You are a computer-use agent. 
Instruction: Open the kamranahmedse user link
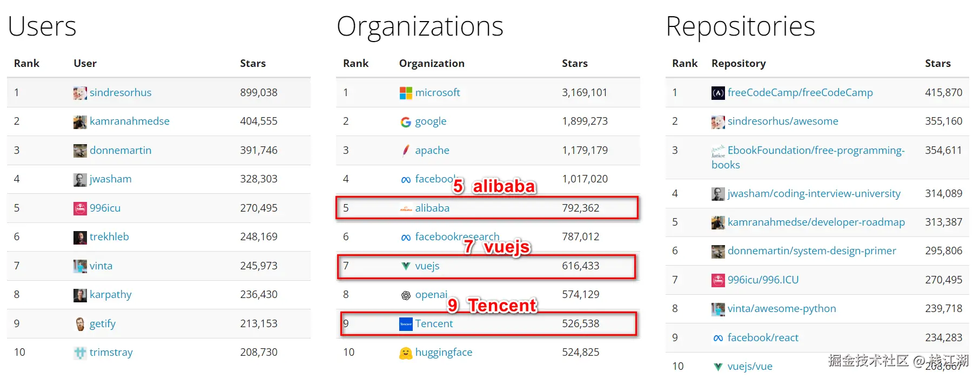[x=130, y=121]
